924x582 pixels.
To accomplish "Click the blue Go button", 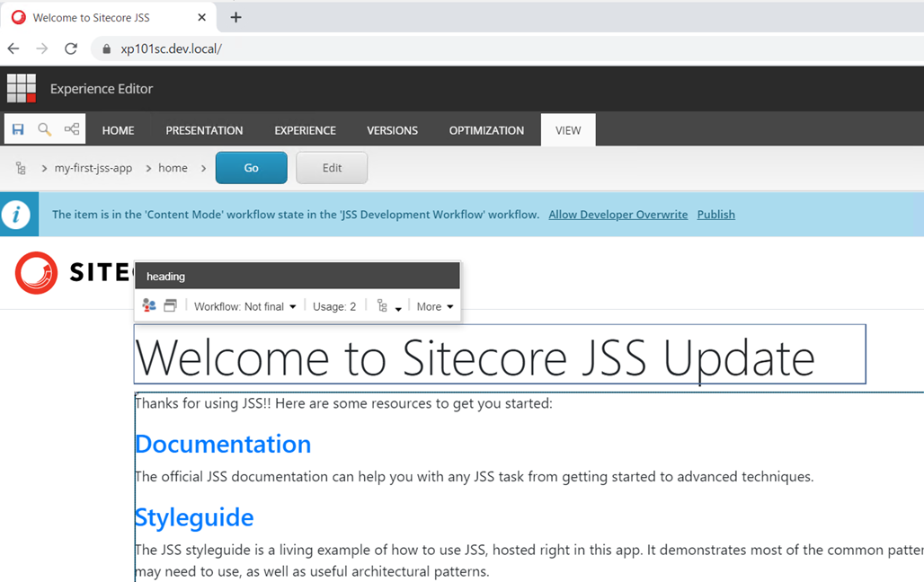I will coord(252,168).
